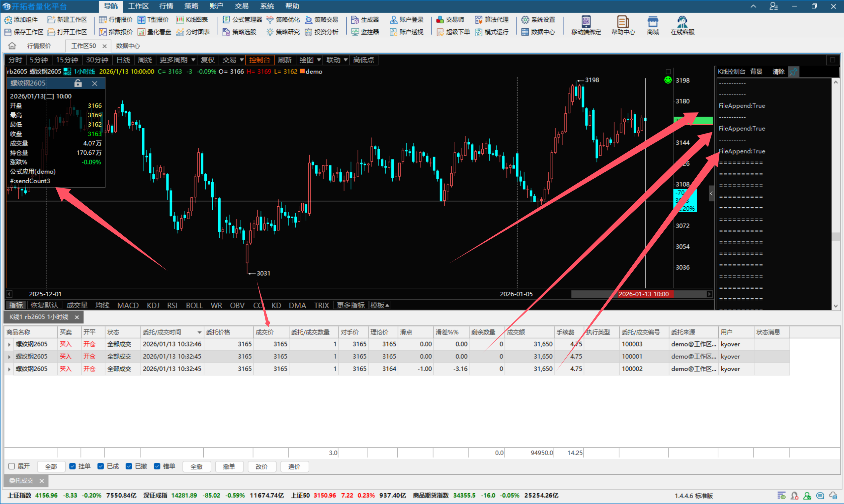Expand the first 螺纹钢2605 order row
Screen dimensions: 844x504
tap(9, 344)
